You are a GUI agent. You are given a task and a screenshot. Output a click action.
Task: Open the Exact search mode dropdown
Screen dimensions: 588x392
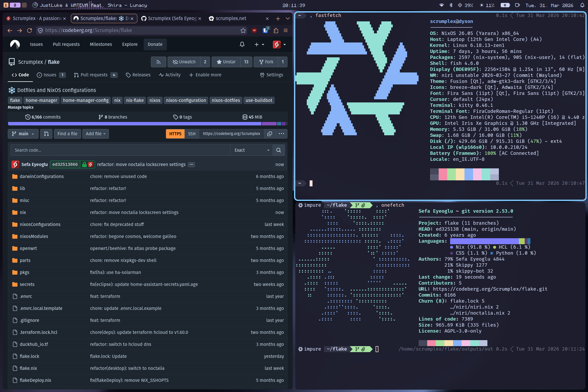(251, 150)
